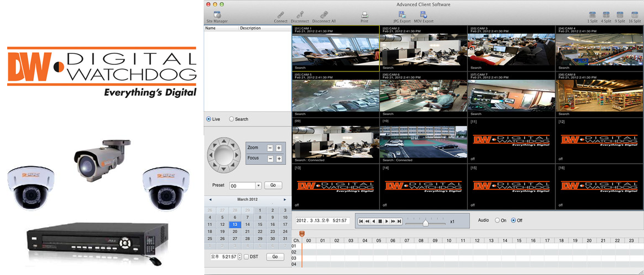
Task: Go to previous calendar month
Action: click(210, 200)
